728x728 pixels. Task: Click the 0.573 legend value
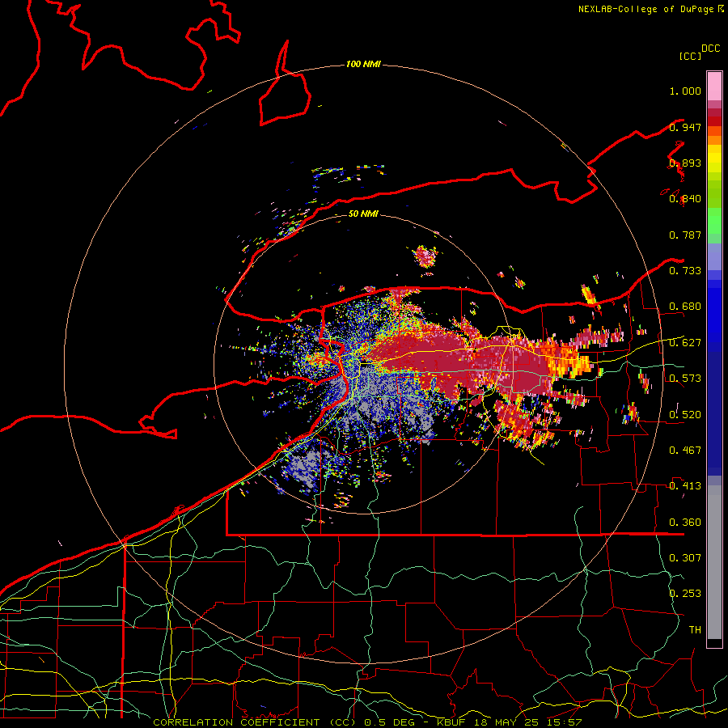[x=685, y=379]
